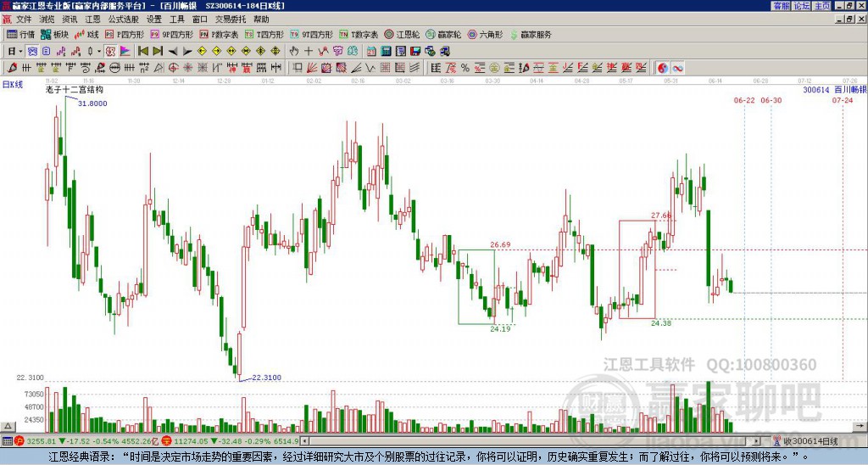
Task: Toggle the infinity symbol icon
Action: pyautogui.click(x=677, y=68)
